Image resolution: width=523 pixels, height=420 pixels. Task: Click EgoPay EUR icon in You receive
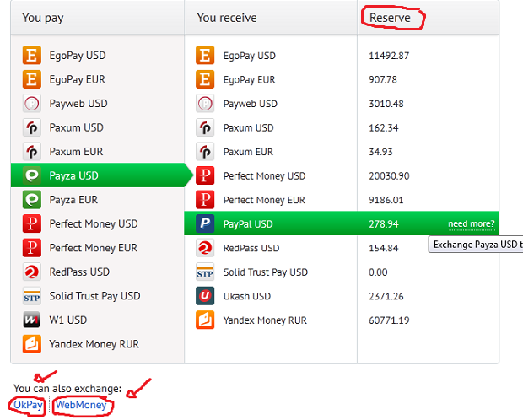[205, 79]
